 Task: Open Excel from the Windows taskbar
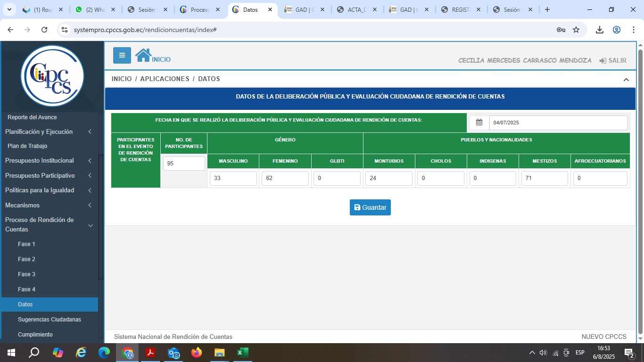242,353
